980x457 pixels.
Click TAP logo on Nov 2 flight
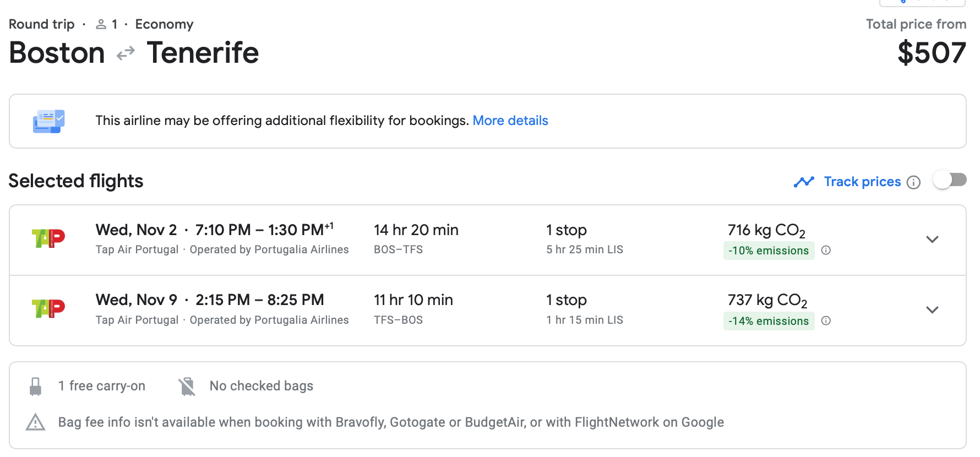[x=48, y=238]
